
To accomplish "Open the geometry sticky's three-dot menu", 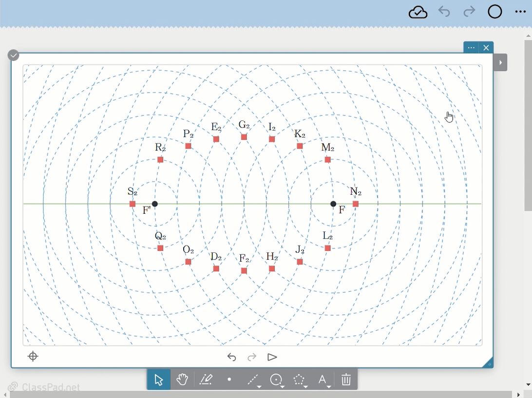I will point(471,48).
